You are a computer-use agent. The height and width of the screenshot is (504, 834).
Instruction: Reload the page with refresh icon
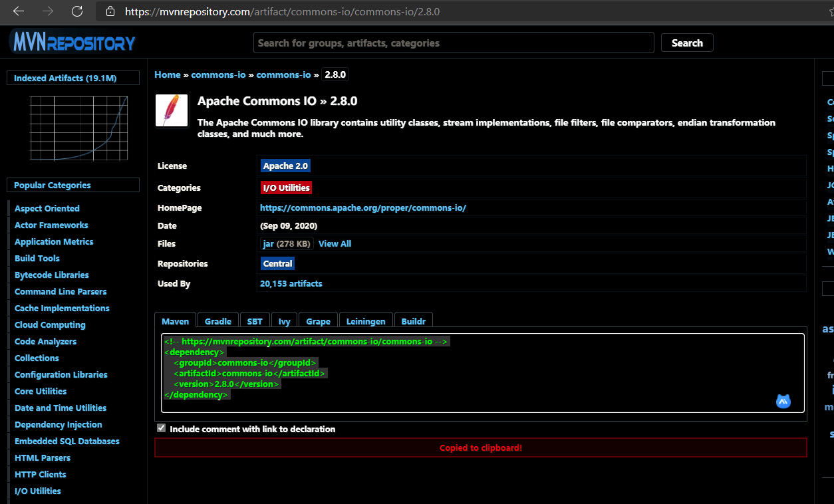coord(77,11)
